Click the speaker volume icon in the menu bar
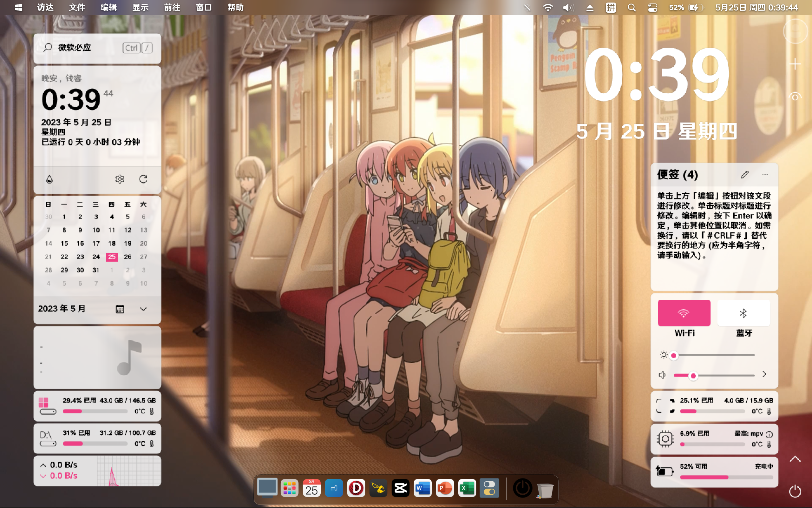The image size is (812, 508). click(568, 7)
